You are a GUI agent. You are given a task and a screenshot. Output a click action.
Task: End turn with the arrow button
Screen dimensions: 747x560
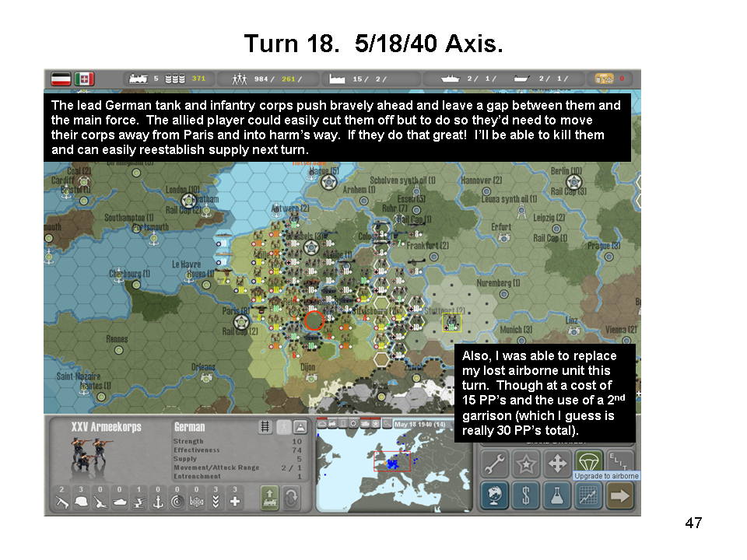[619, 495]
